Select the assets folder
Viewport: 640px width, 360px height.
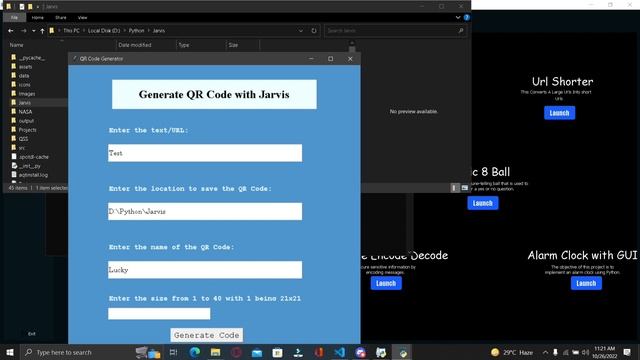[25, 67]
